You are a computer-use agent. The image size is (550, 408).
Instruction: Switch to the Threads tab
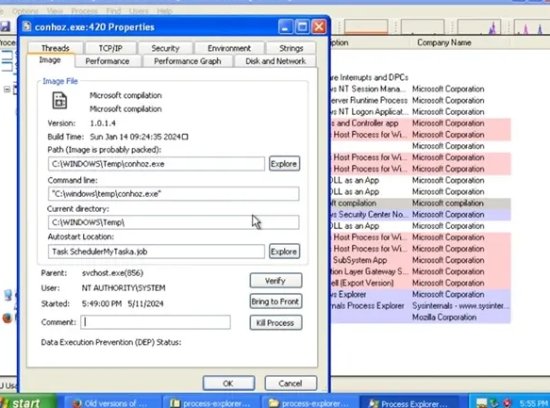[x=55, y=48]
